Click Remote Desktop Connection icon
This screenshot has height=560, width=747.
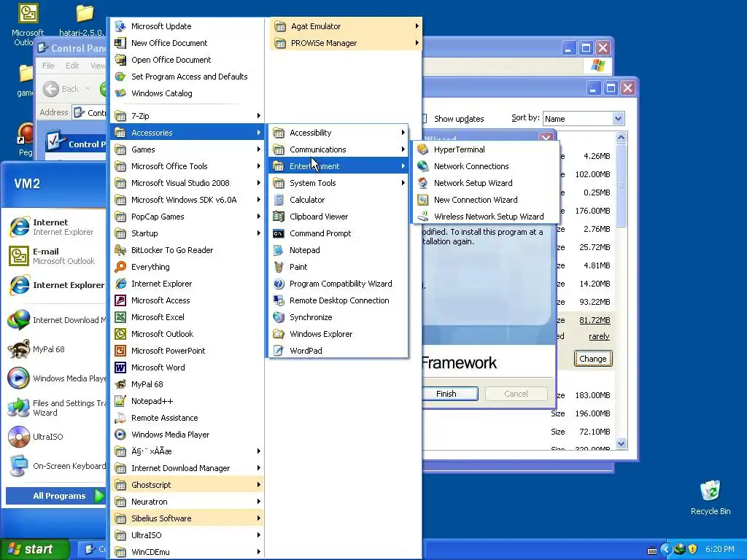click(x=279, y=300)
